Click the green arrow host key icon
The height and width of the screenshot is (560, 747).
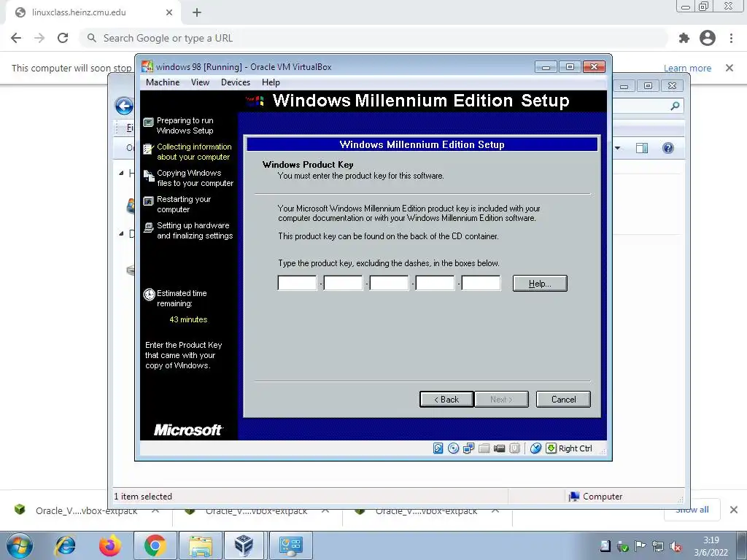click(551, 448)
